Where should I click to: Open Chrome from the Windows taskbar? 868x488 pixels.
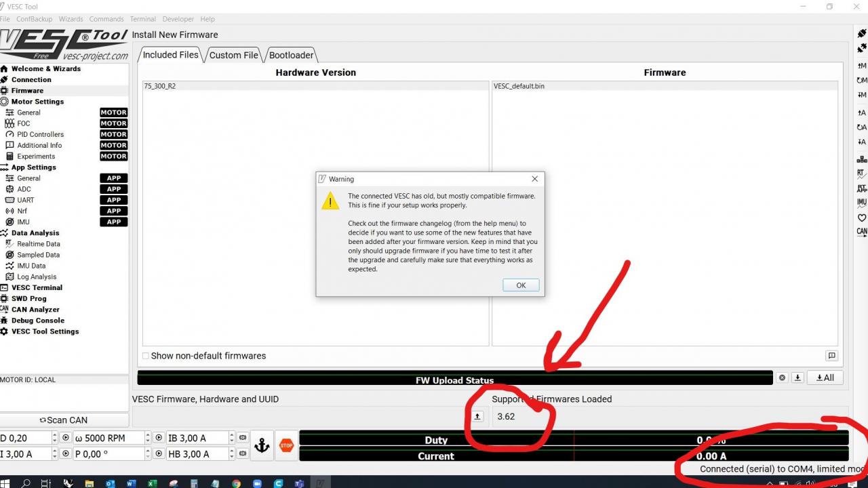tap(236, 483)
